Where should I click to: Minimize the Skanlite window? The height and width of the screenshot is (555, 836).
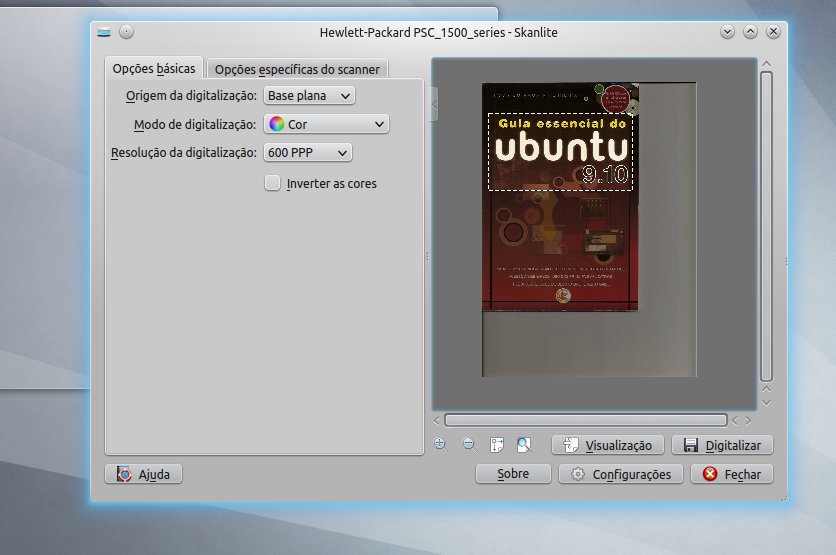pos(727,32)
